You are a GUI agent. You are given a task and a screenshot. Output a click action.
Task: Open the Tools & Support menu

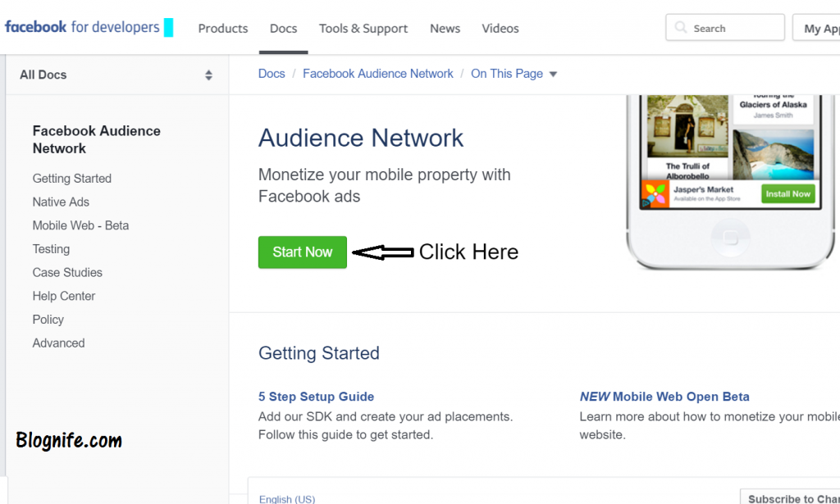point(363,29)
